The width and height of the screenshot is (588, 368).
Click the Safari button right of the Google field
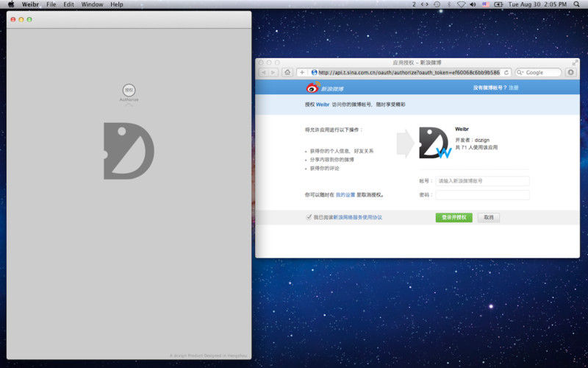point(571,72)
